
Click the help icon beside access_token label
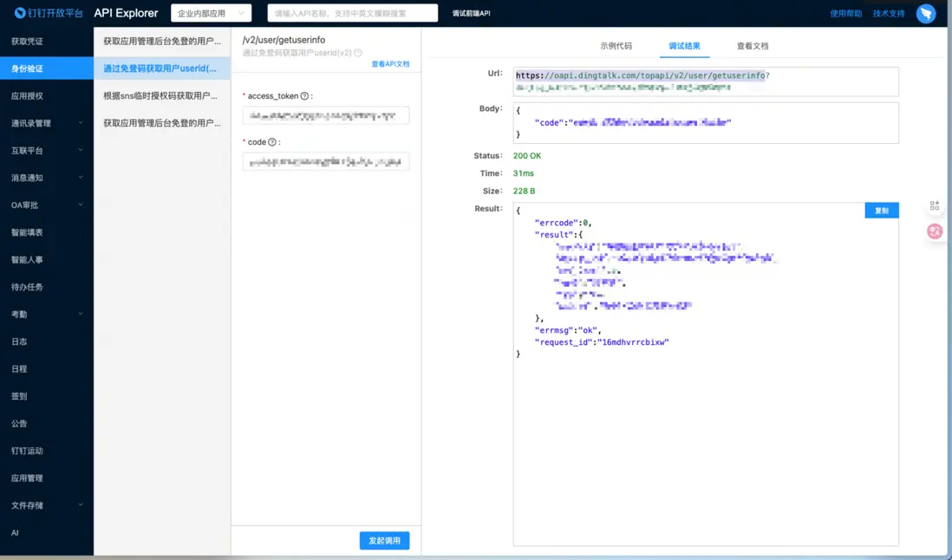coord(305,96)
